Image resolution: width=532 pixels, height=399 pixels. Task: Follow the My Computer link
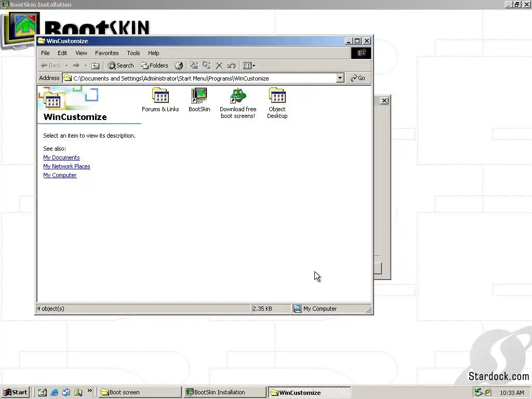click(60, 175)
